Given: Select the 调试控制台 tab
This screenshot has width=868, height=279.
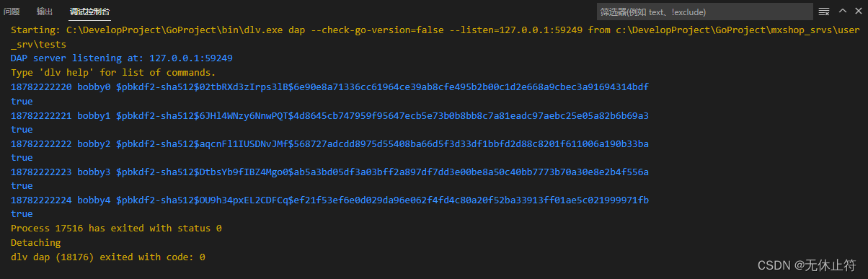Looking at the screenshot, I should 90,12.
